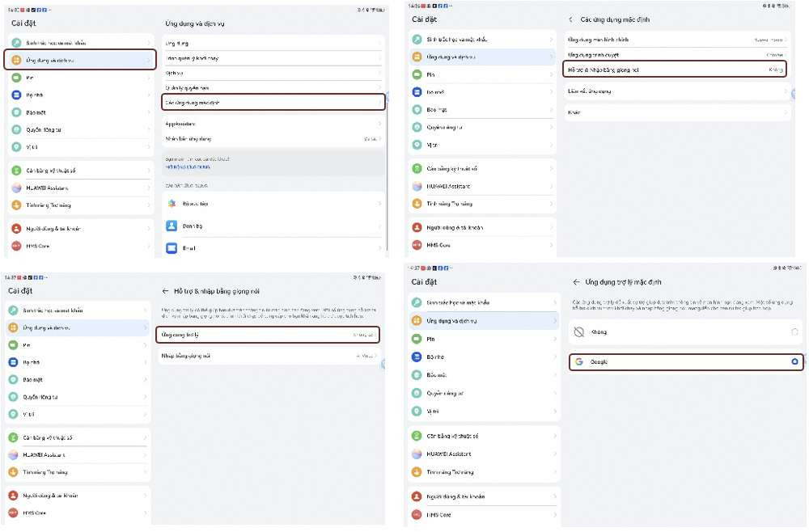Image resolution: width=809 pixels, height=532 pixels.
Task: Select the Không radio button
Action: tap(794, 332)
